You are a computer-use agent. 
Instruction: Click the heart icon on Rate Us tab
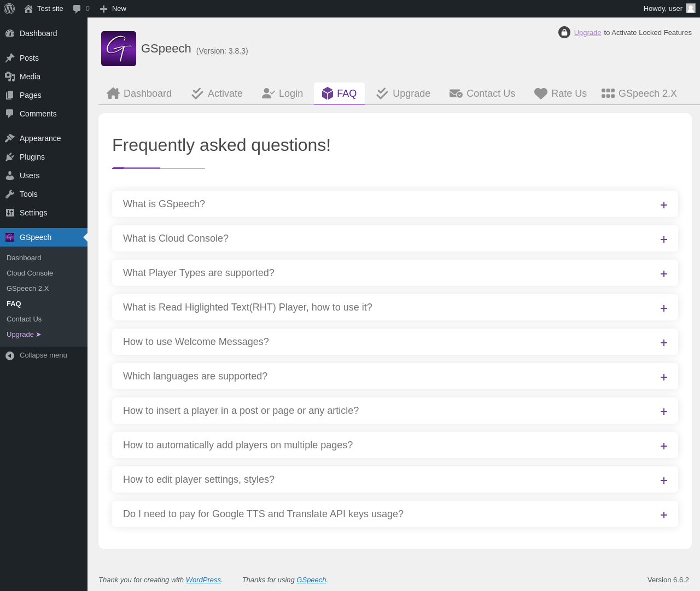click(x=541, y=93)
